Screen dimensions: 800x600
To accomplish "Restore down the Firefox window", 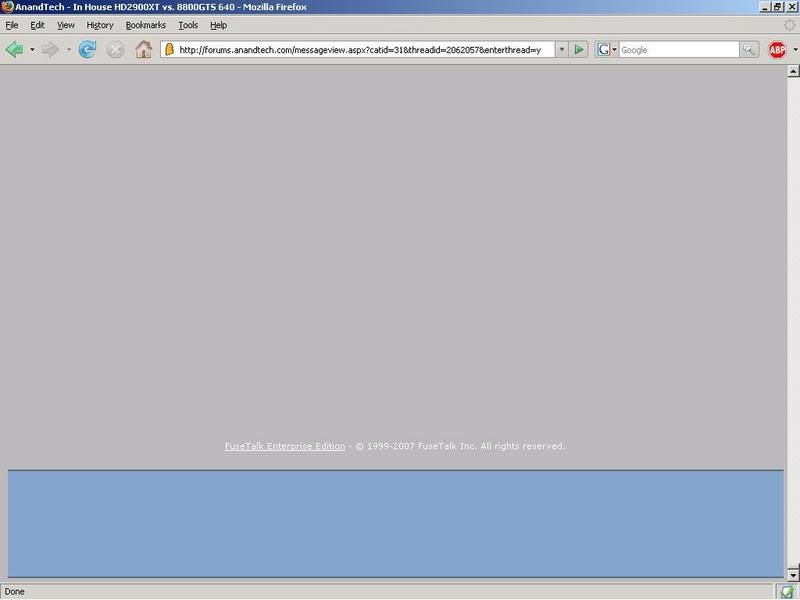I will pyautogui.click(x=777, y=7).
